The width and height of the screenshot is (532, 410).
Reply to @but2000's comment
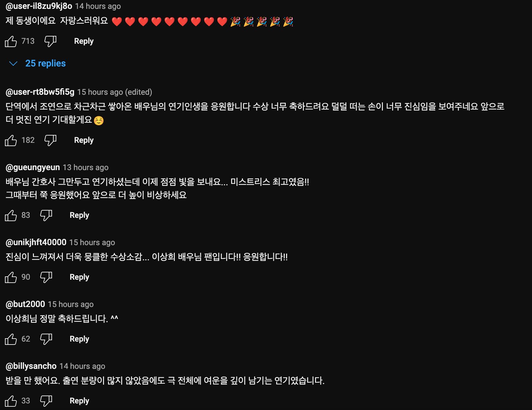point(79,339)
